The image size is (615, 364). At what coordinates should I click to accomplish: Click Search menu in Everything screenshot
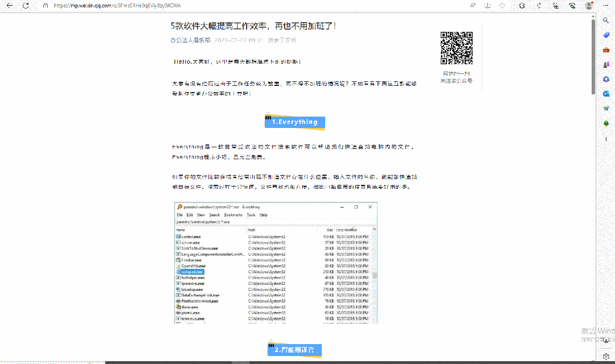(215, 215)
